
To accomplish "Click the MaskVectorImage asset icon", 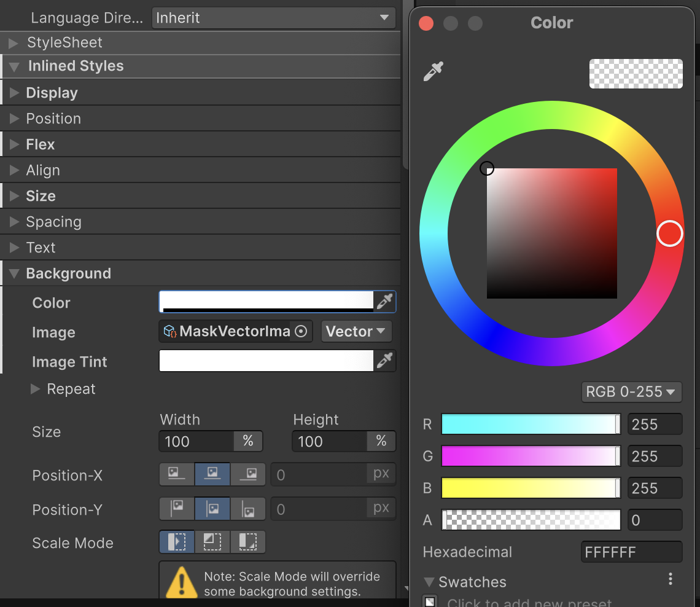I will coord(170,331).
